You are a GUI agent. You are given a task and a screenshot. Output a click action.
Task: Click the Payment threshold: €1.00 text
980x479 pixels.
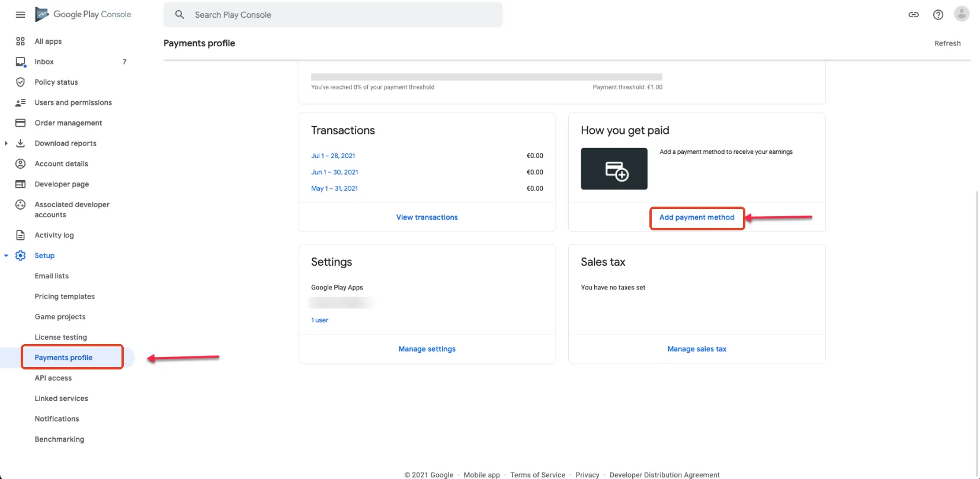click(627, 87)
